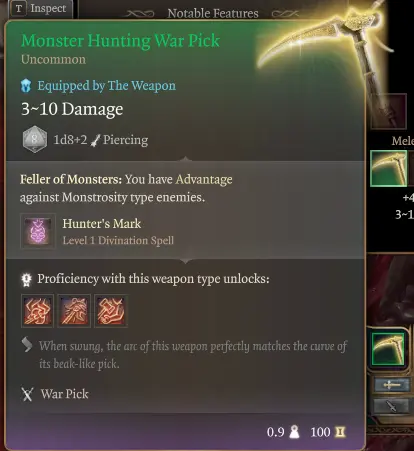Image resolution: width=414 pixels, height=451 pixels.
Task: Click the crossed swords War Pick icon
Action: coord(27,394)
